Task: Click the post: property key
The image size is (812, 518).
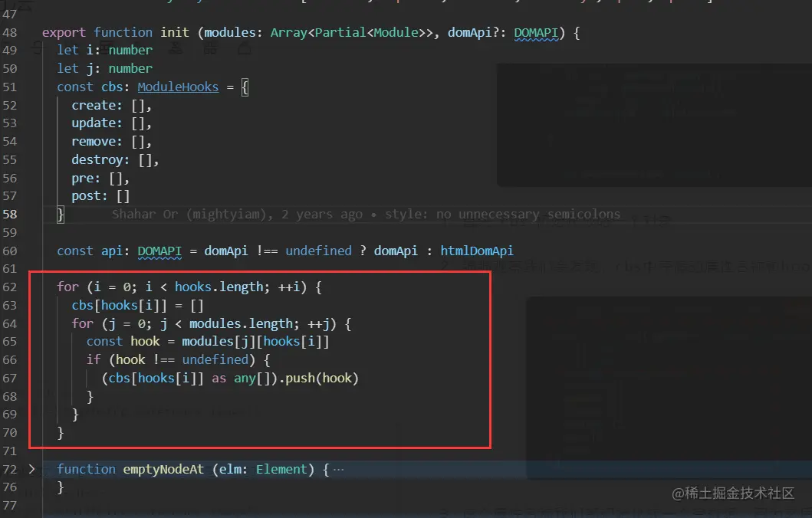Action: click(90, 196)
